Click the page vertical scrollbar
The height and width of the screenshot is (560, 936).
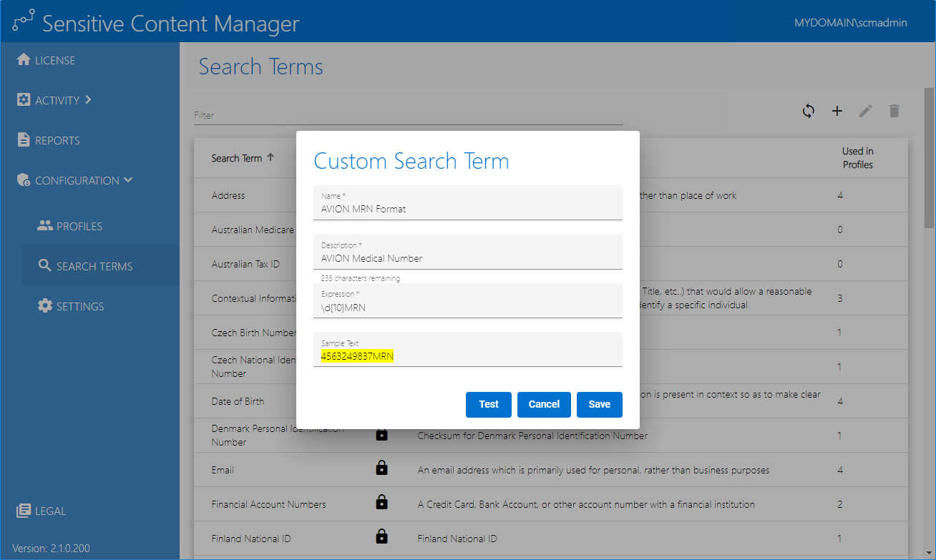[x=930, y=157]
